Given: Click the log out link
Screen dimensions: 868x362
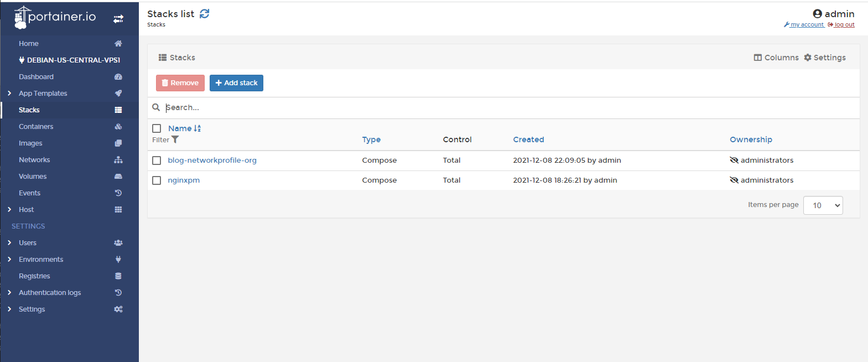Looking at the screenshot, I should (x=841, y=25).
